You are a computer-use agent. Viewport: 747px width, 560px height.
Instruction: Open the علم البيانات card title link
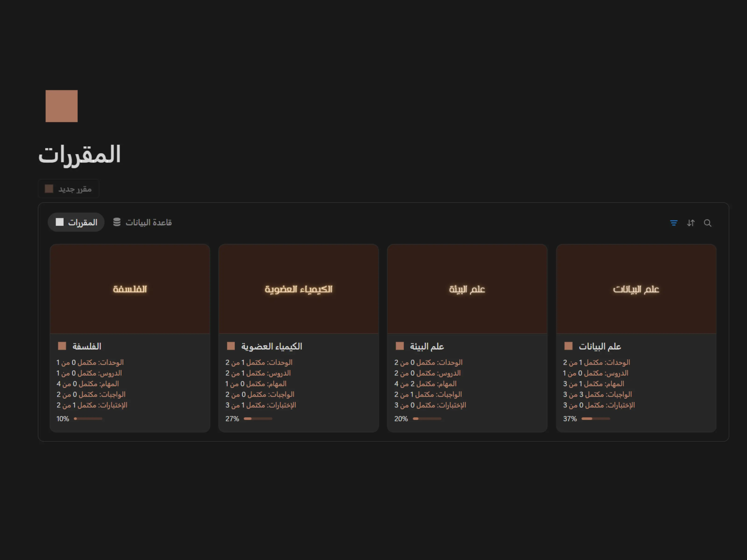tap(600, 346)
